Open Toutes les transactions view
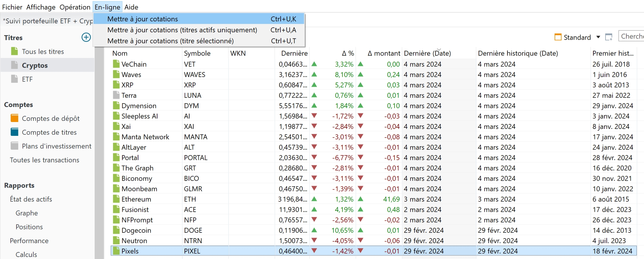644x259 pixels. pos(45,160)
